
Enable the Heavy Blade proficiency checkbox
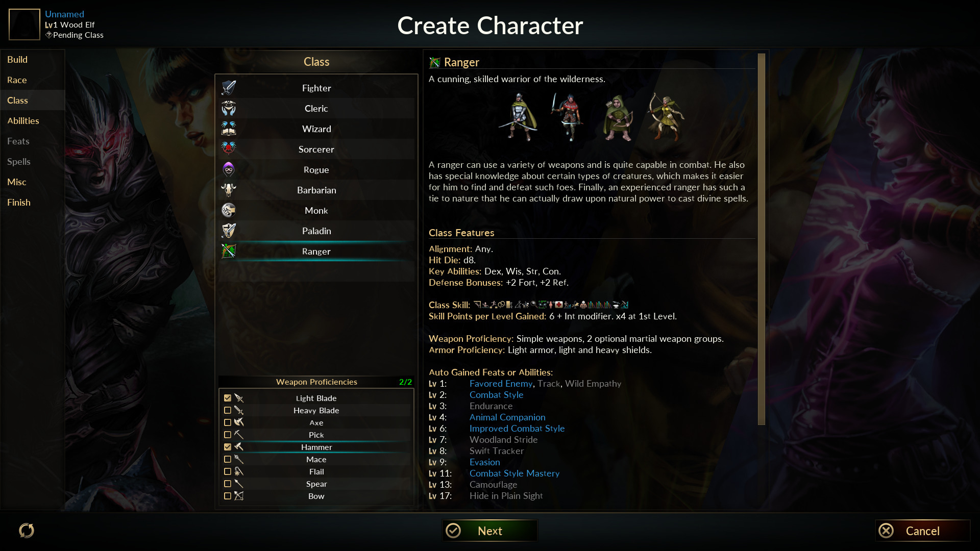pyautogui.click(x=228, y=410)
